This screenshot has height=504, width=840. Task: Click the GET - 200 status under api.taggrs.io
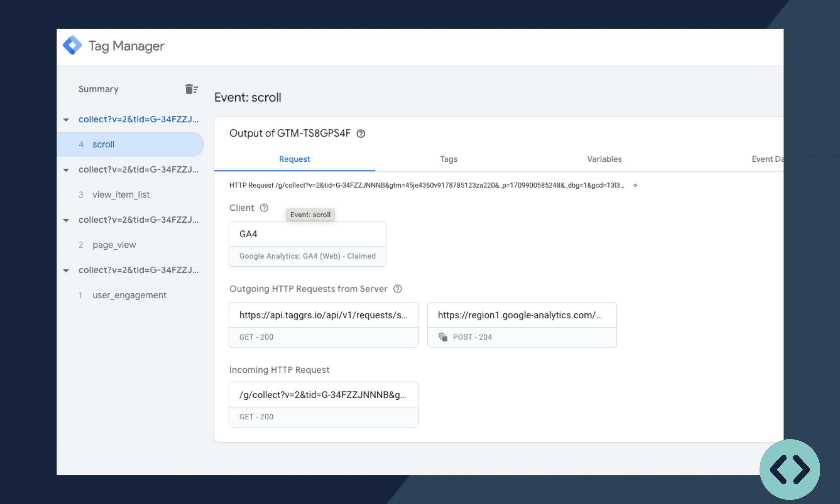pyautogui.click(x=256, y=337)
